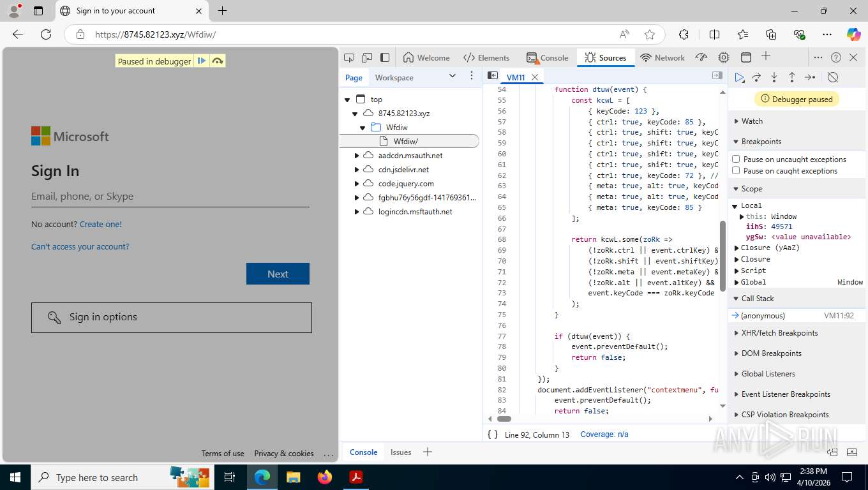
Task: Open File Explorer from the taskbar
Action: [293, 477]
